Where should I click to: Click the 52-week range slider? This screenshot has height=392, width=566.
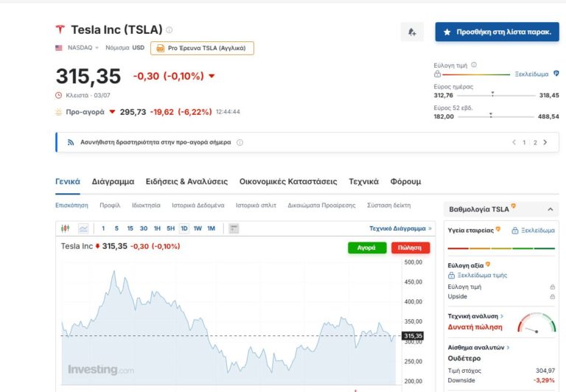coord(490,116)
